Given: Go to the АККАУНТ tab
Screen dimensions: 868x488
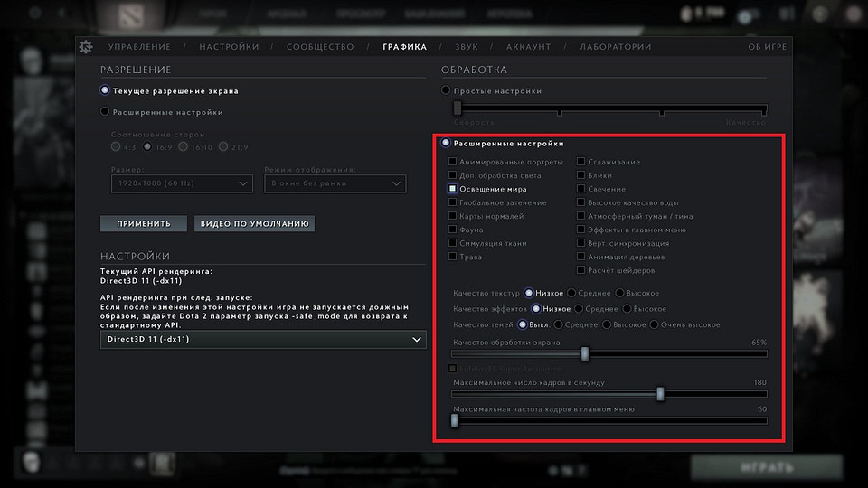Looking at the screenshot, I should click(x=528, y=47).
